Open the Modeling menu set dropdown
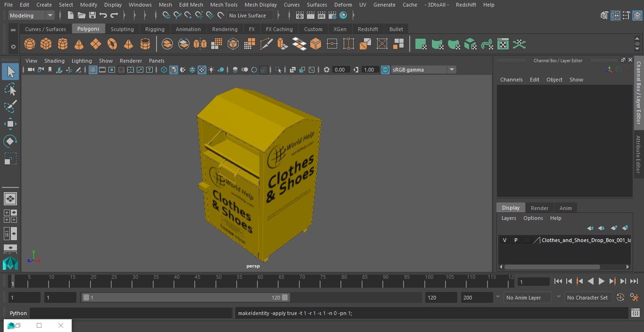The width and height of the screenshot is (644, 332). pos(31,16)
